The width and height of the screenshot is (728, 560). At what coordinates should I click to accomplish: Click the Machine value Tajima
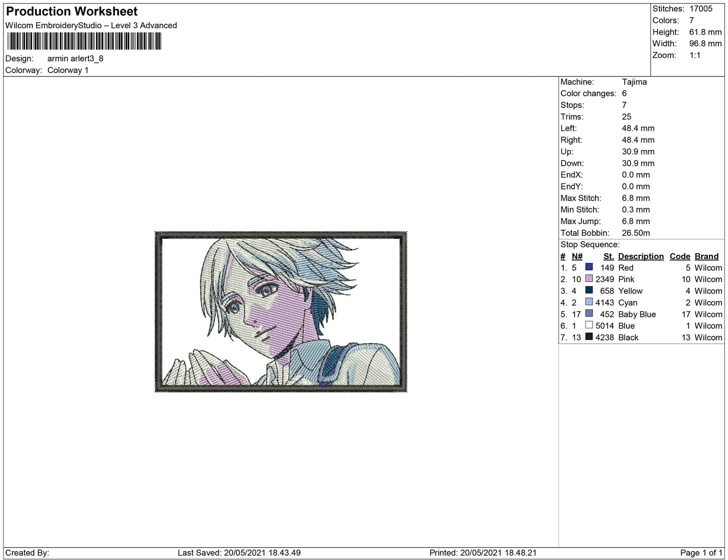634,82
